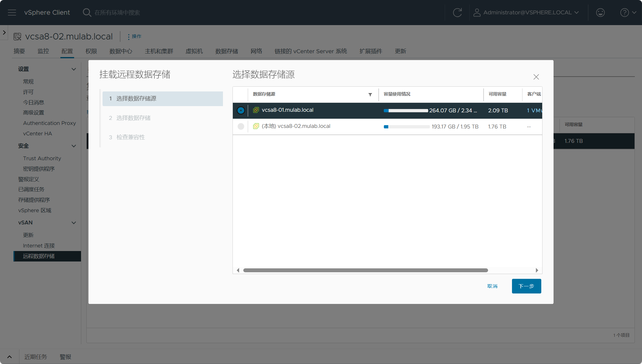Screen dimensions: 642x364
Task: Switch to the 数据中心 tab
Action: click(121, 51)
